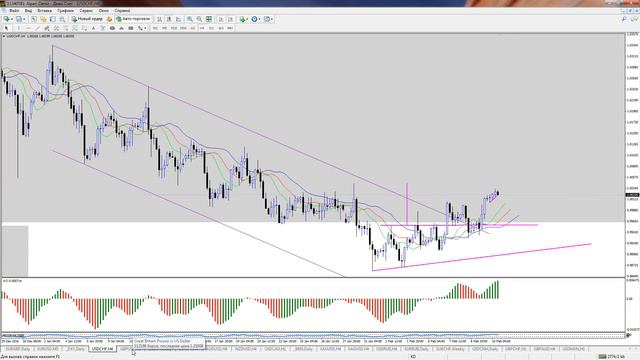The height and width of the screenshot is (360, 640).
Task: Open the Окно menu
Action: click(x=104, y=10)
